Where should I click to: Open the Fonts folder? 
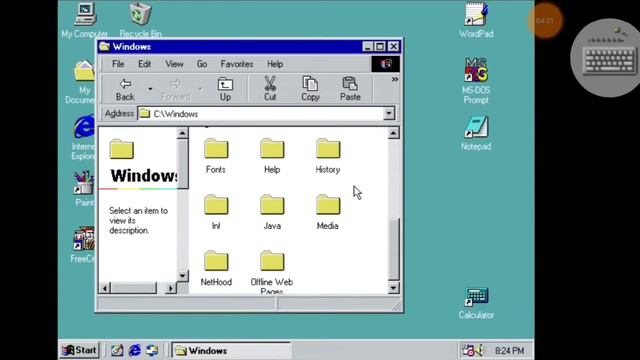[216, 156]
